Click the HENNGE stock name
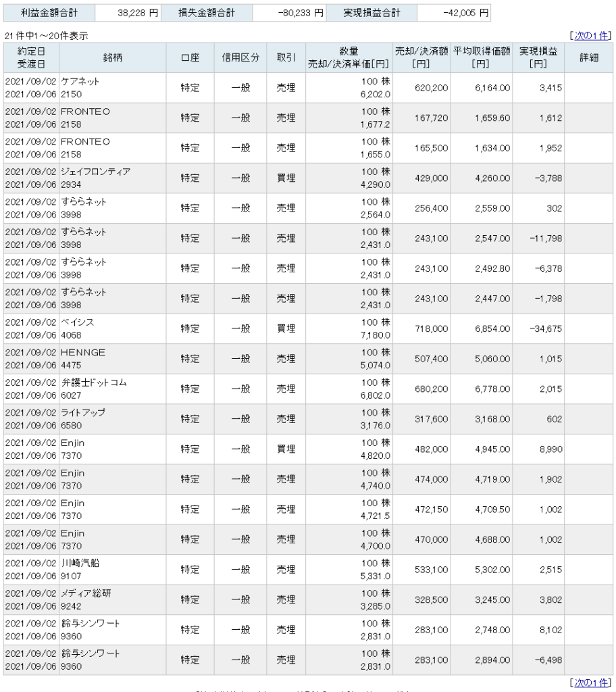The image size is (616, 692). (x=83, y=353)
